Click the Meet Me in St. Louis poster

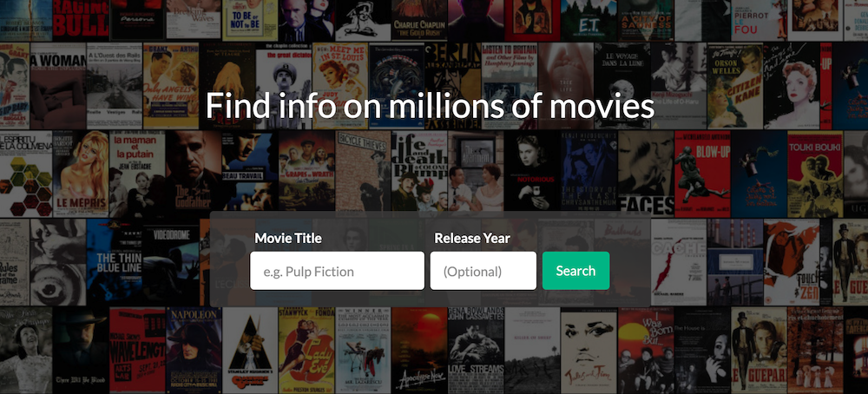[x=340, y=86]
